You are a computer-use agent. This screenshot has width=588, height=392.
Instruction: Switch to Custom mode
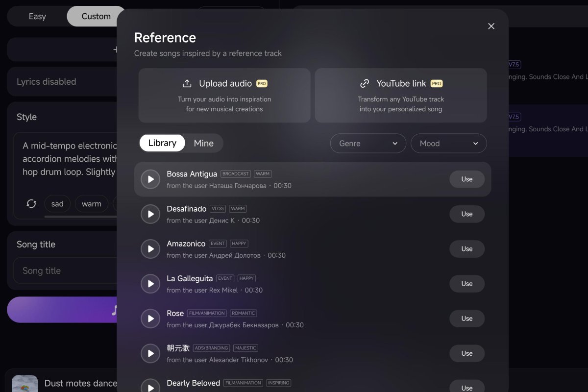pos(96,16)
